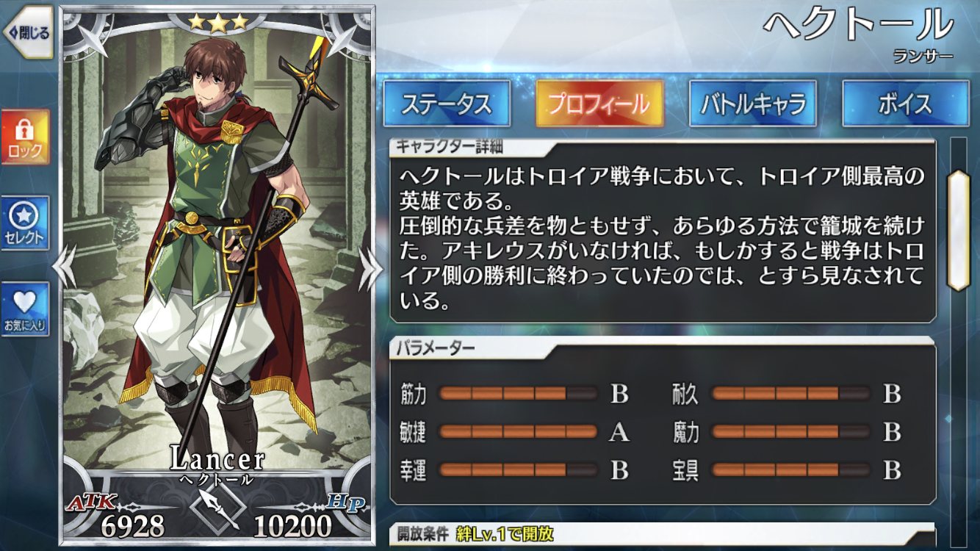Open the ボイス voice tab
980x551 pixels.
905,104
